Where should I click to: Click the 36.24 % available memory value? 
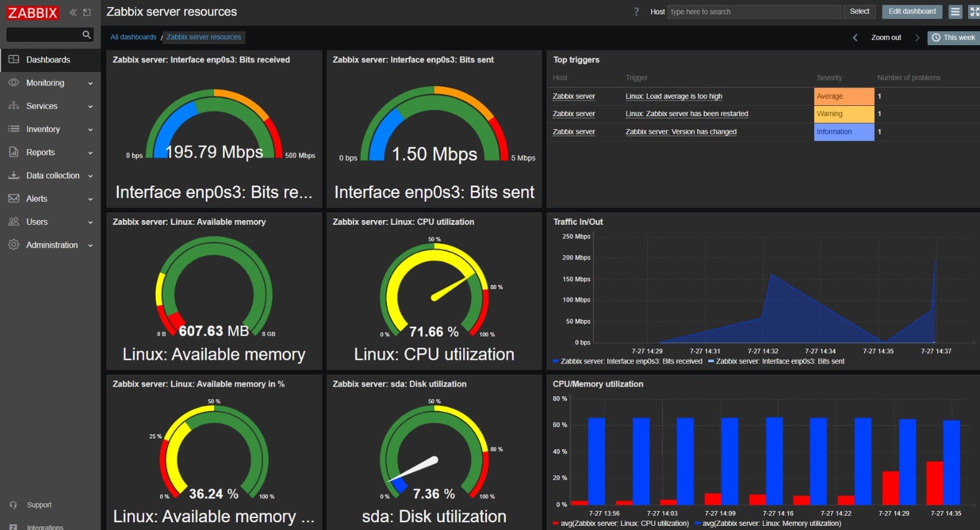[213, 494]
